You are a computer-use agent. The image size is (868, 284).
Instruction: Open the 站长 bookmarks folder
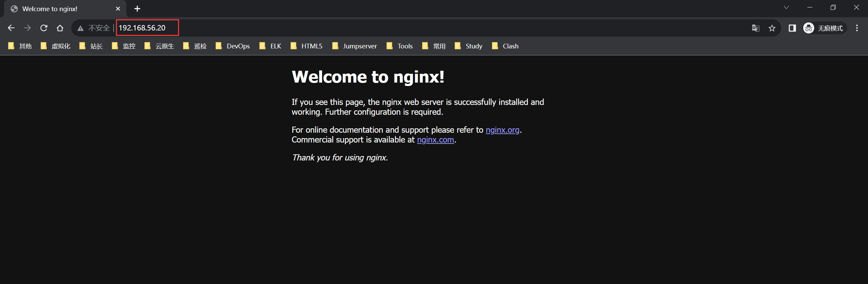[91, 46]
